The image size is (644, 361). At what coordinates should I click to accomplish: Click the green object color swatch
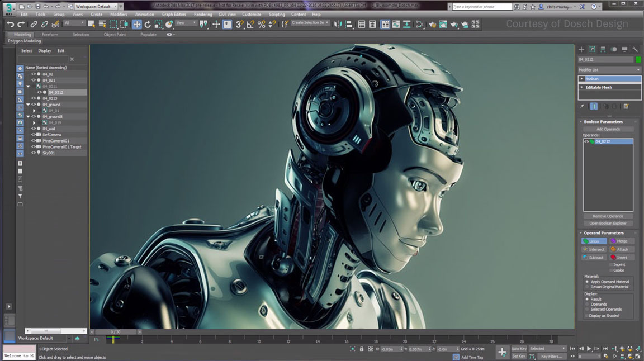[x=638, y=59]
